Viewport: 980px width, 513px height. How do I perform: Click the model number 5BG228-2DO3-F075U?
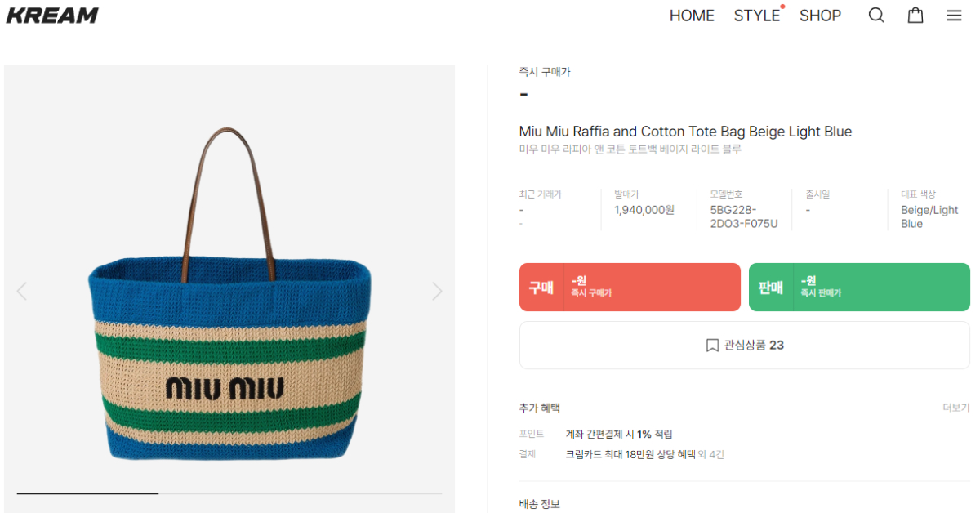pyautogui.click(x=743, y=216)
